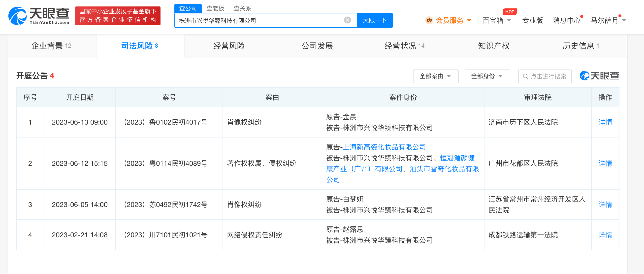This screenshot has width=644, height=274.
Task: Open the 公司发展 tab
Action: coord(317,46)
